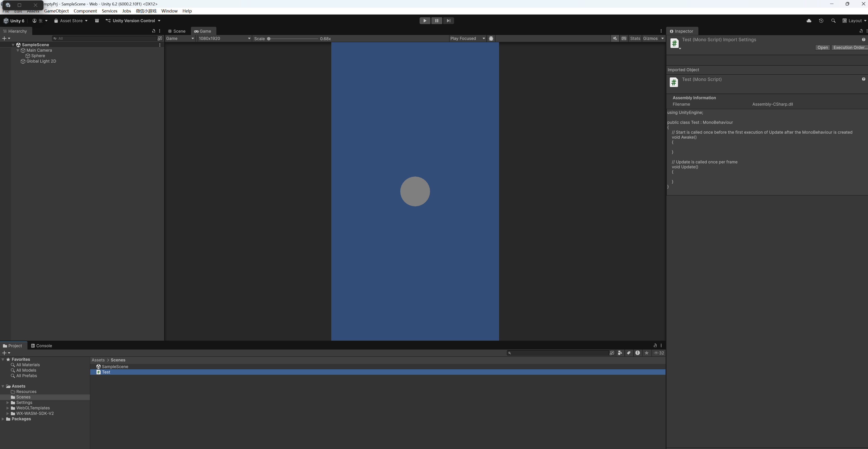The height and width of the screenshot is (449, 868).
Task: Open Undo History clock icon
Action: (x=821, y=21)
